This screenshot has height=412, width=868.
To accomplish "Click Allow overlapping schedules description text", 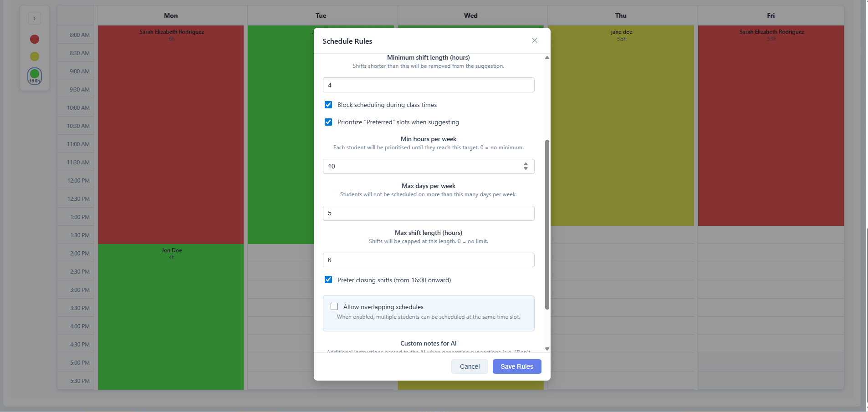I will (x=429, y=317).
